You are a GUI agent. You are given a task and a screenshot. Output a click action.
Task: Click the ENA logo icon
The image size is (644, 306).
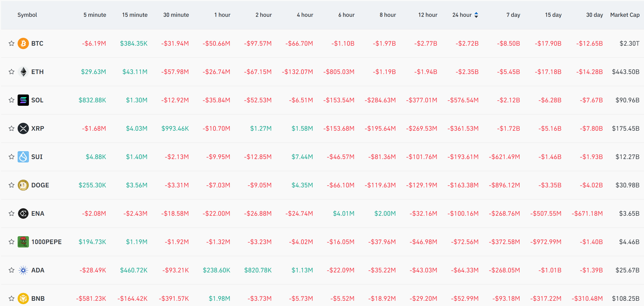tap(23, 214)
